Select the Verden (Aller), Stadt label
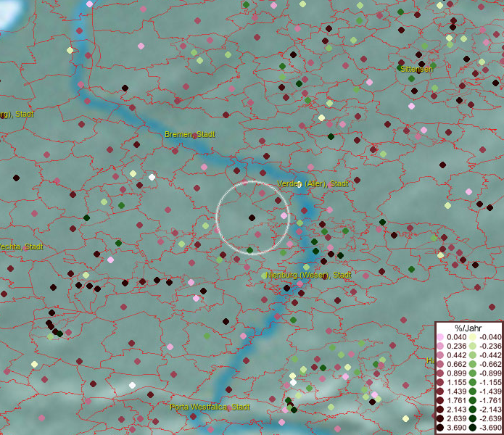Image resolution: width=504 pixels, height=435 pixels. (x=313, y=184)
